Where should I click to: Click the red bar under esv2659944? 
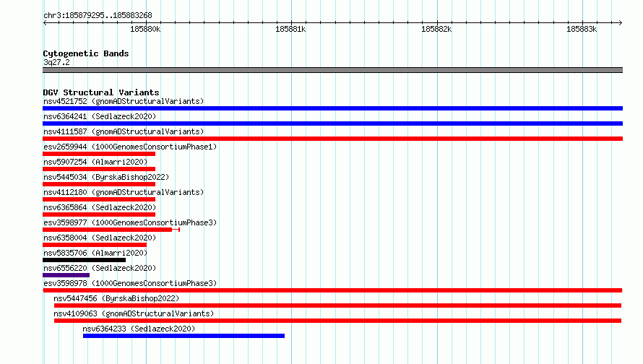click(99, 154)
